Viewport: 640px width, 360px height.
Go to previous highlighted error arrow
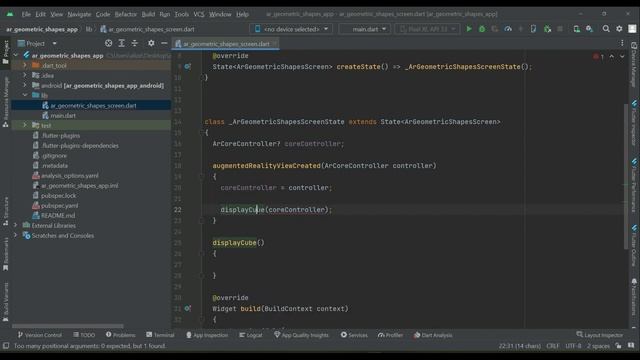[x=611, y=56]
